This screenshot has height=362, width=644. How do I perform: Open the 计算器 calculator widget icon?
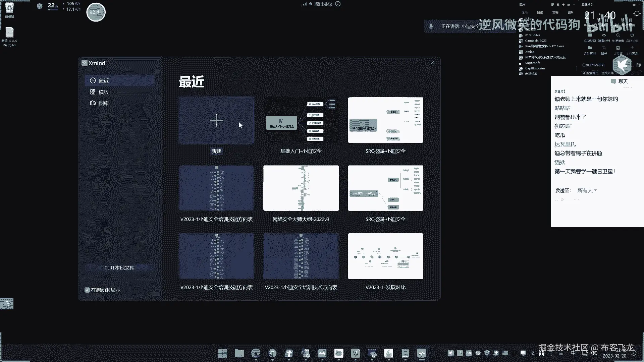[x=618, y=48]
